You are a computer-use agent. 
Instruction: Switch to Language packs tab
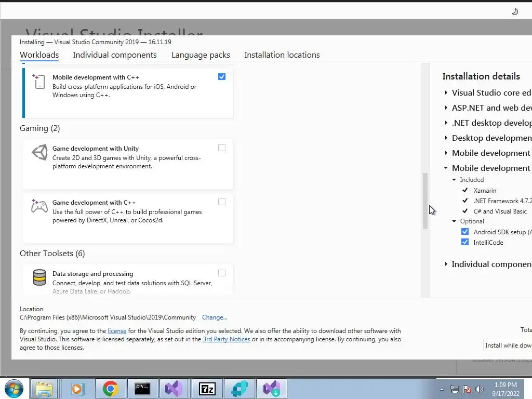201,55
